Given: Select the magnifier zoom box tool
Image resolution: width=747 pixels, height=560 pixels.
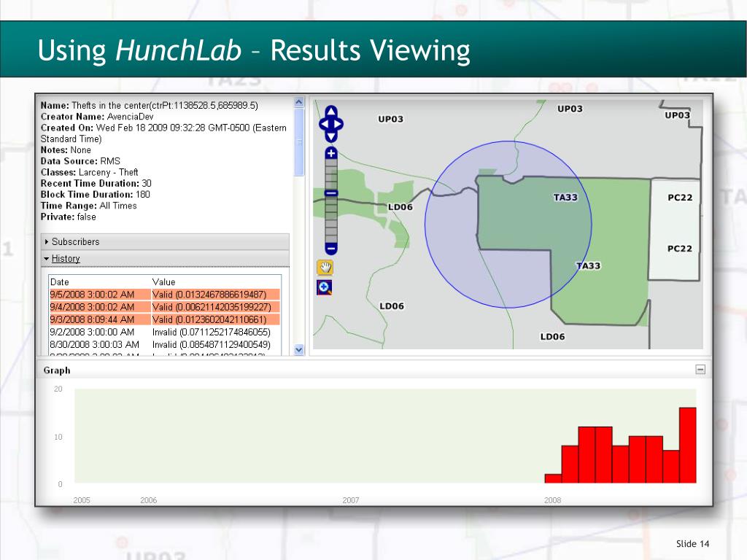Looking at the screenshot, I should pos(325,287).
